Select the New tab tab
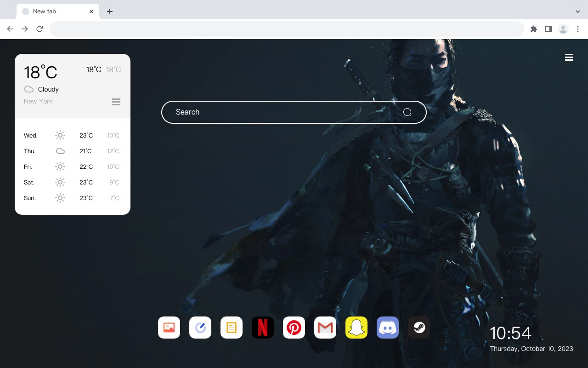Viewport: 588px width, 368px height. tap(58, 11)
